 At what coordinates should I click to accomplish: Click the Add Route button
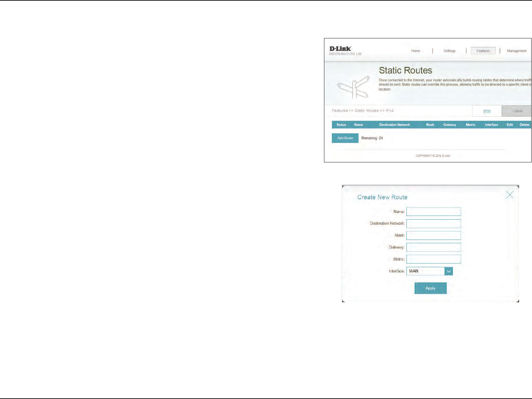pos(345,138)
